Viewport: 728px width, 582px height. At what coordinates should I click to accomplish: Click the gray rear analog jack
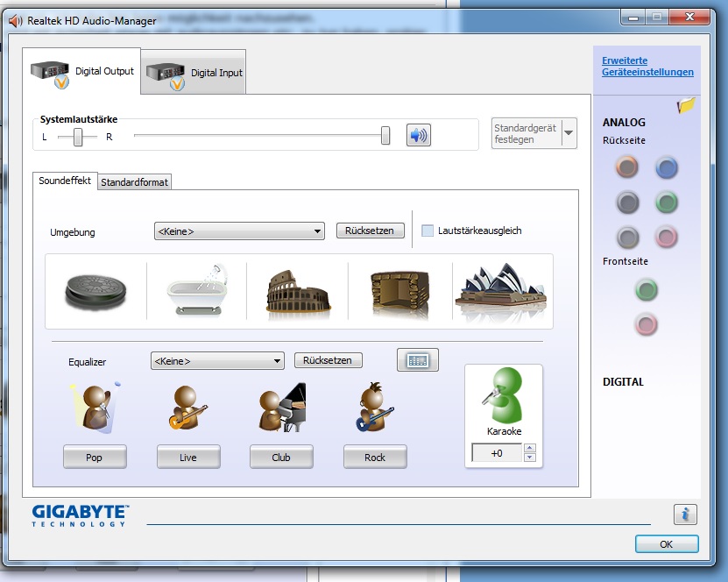[x=628, y=238]
